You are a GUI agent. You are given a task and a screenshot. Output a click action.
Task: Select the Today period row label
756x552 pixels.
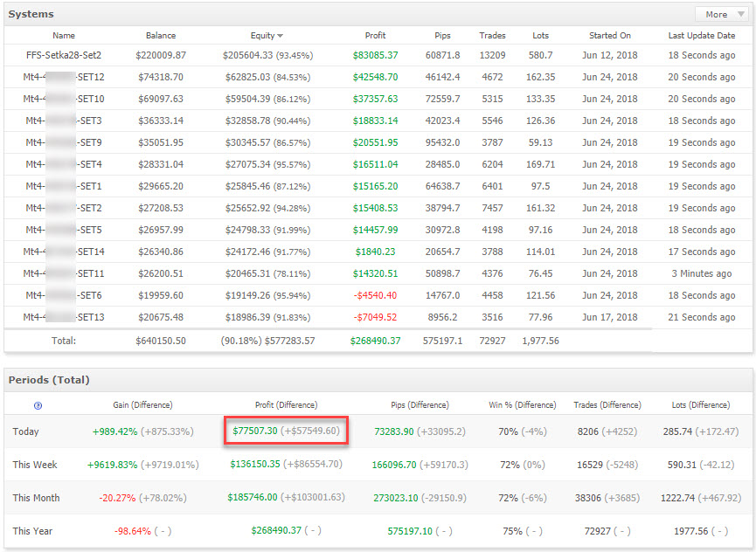(x=25, y=431)
